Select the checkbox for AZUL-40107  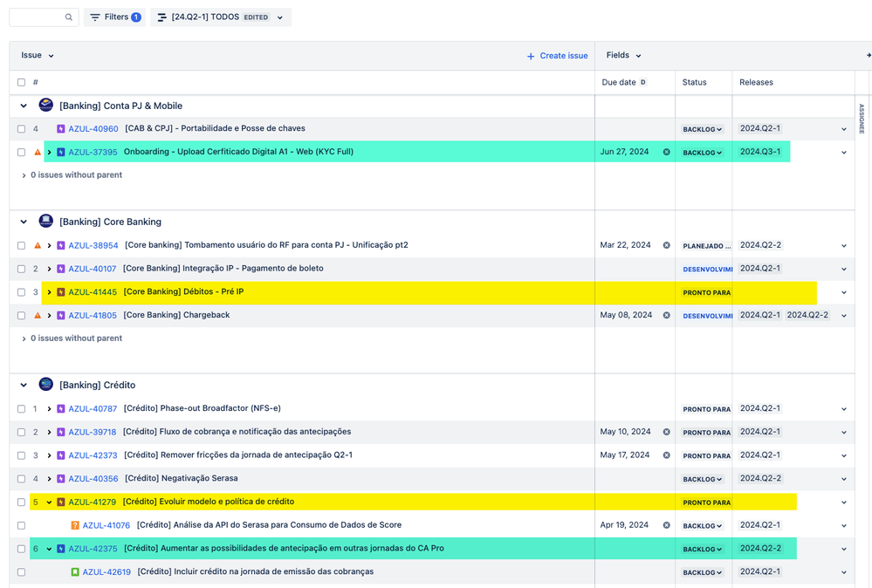coord(21,269)
